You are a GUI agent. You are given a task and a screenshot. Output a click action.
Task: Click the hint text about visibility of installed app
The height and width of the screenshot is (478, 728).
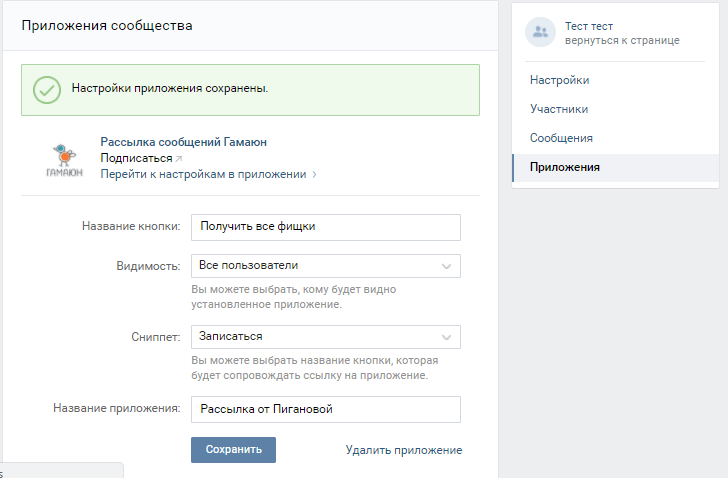tap(293, 297)
